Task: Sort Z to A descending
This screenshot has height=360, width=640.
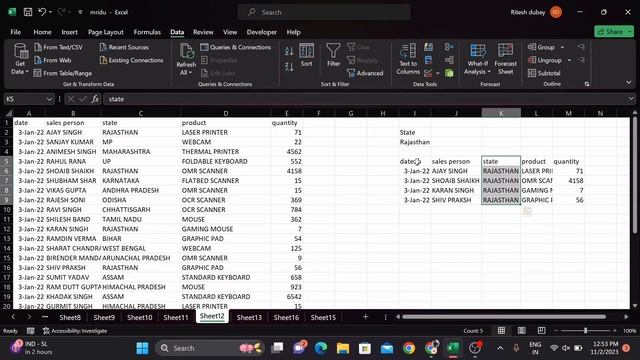Action: 289,67
